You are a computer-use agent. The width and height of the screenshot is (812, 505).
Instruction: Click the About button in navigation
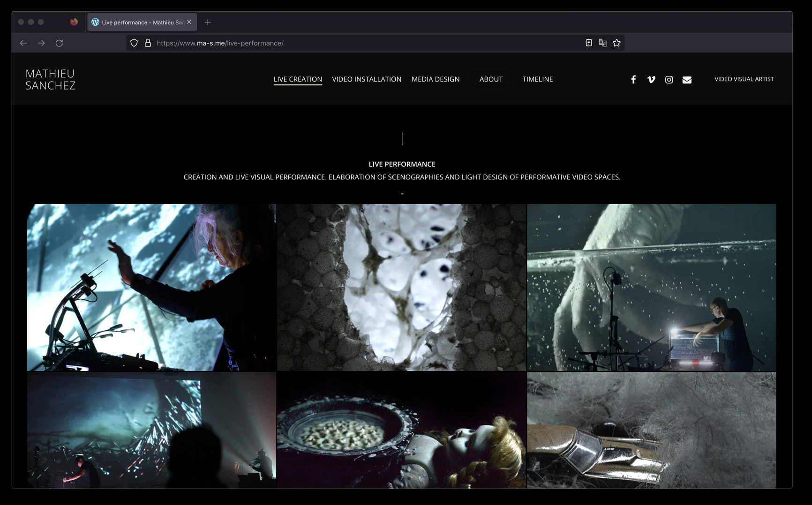click(490, 79)
